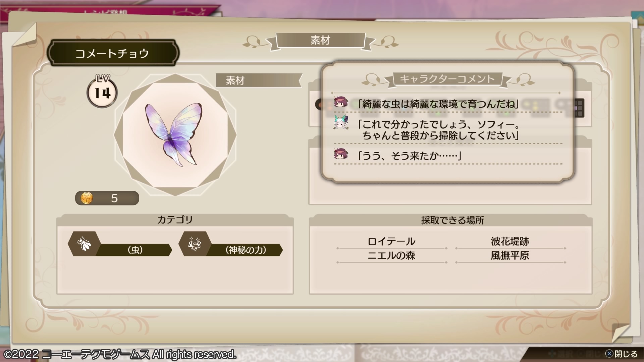Screen dimensions: 644x362
Task: Click the white-haired character portrait
Action: (341, 122)
